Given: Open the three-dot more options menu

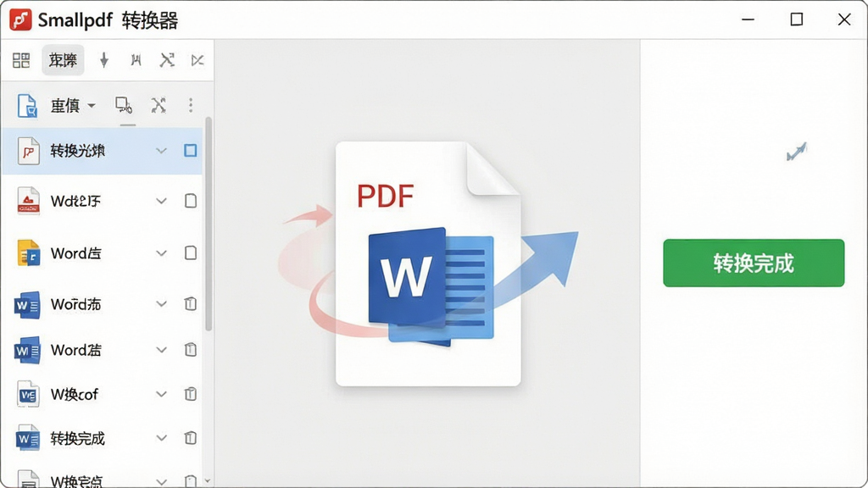Looking at the screenshot, I should 191,105.
